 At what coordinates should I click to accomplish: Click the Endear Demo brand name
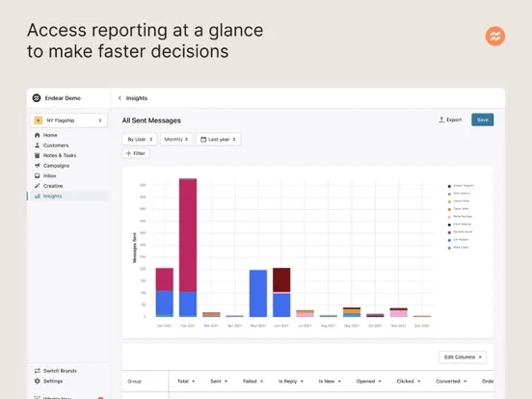coord(63,98)
